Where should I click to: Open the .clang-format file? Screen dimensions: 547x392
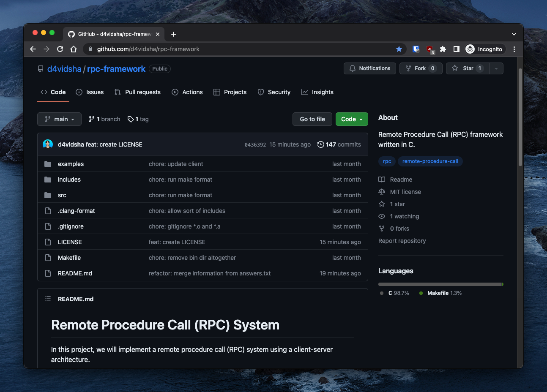(x=76, y=211)
